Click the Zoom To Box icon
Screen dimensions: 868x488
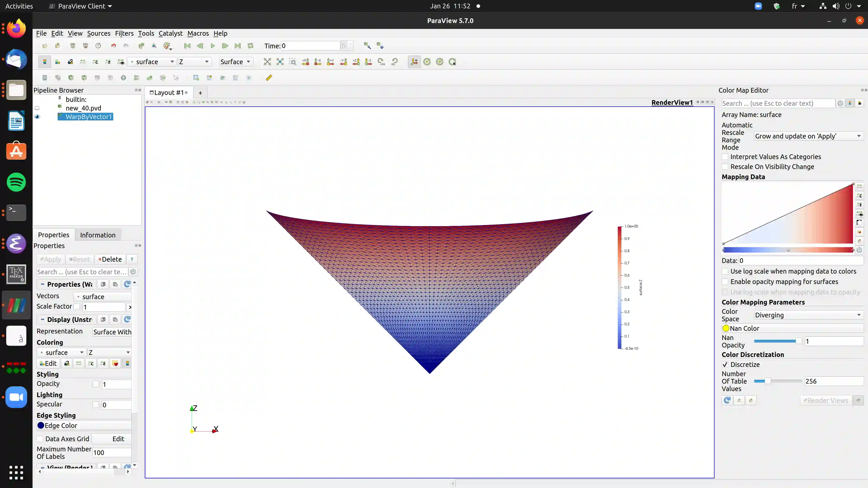(292, 62)
